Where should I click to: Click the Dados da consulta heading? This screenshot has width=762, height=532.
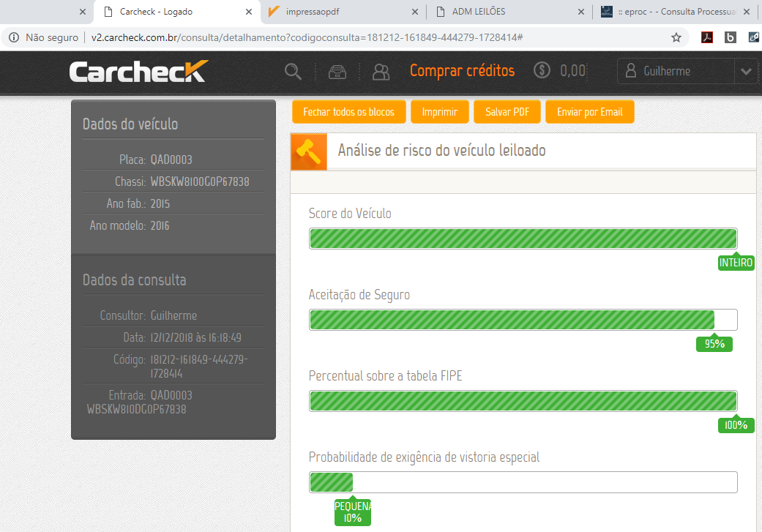[x=134, y=280]
